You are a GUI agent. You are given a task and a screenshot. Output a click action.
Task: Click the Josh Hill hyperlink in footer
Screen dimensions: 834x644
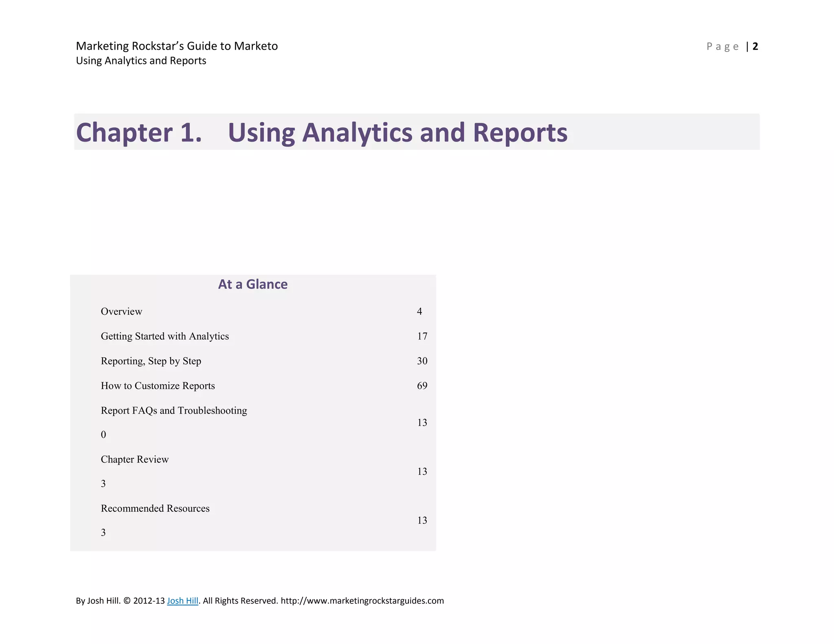(x=182, y=600)
